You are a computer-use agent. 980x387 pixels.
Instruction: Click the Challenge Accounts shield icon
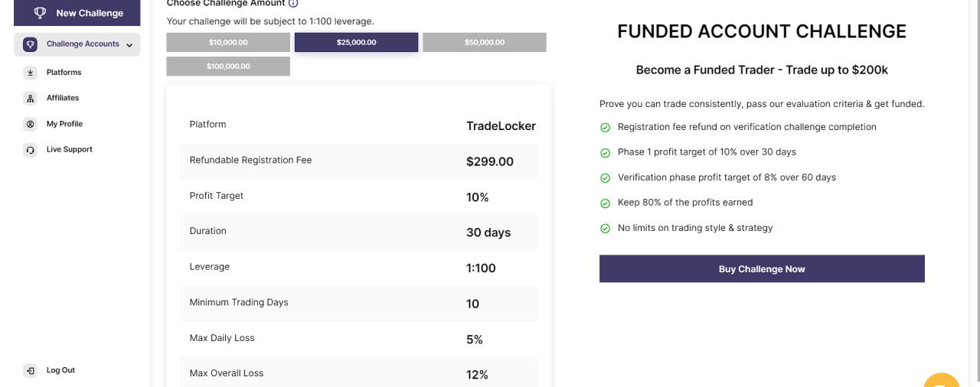point(30,44)
